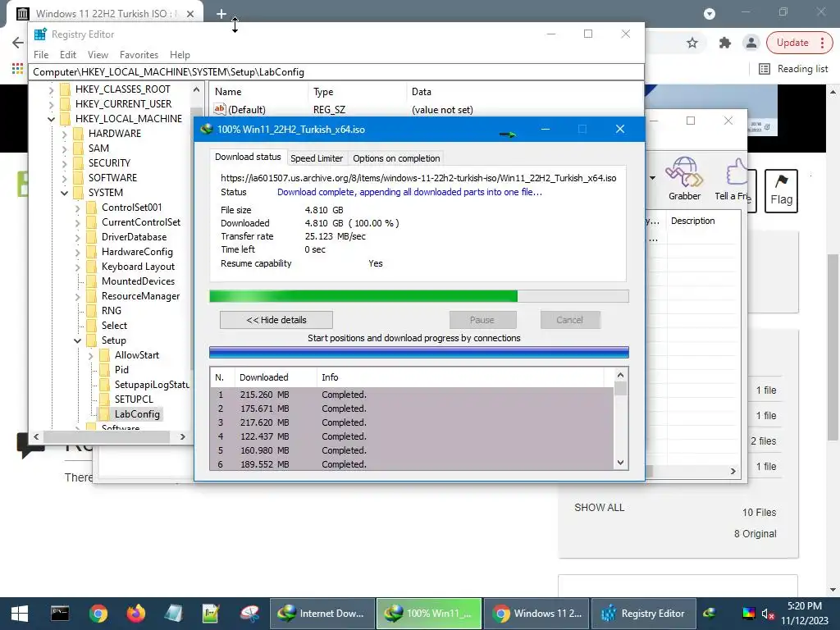Open the Chrome extensions puzzle icon
The height and width of the screenshot is (630, 840).
click(x=725, y=43)
